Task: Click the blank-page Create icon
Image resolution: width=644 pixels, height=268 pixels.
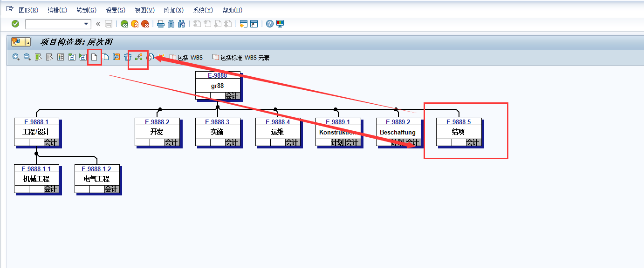Action: click(x=94, y=57)
